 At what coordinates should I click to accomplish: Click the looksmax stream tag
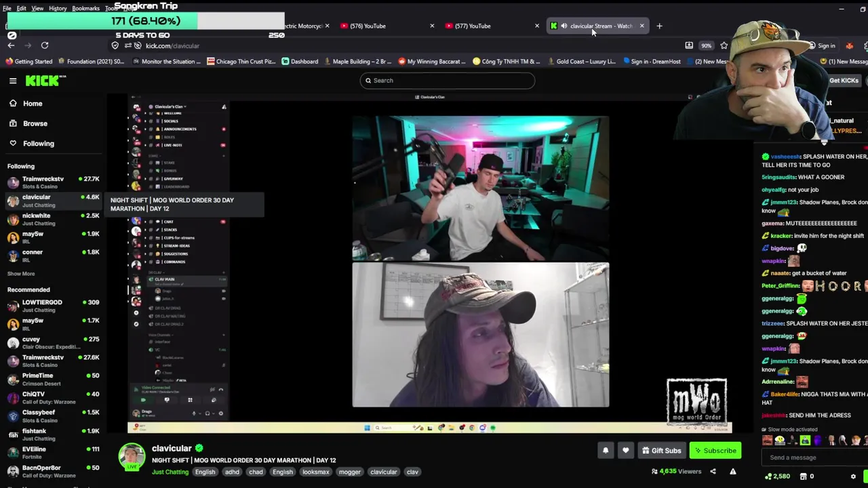[x=315, y=472]
